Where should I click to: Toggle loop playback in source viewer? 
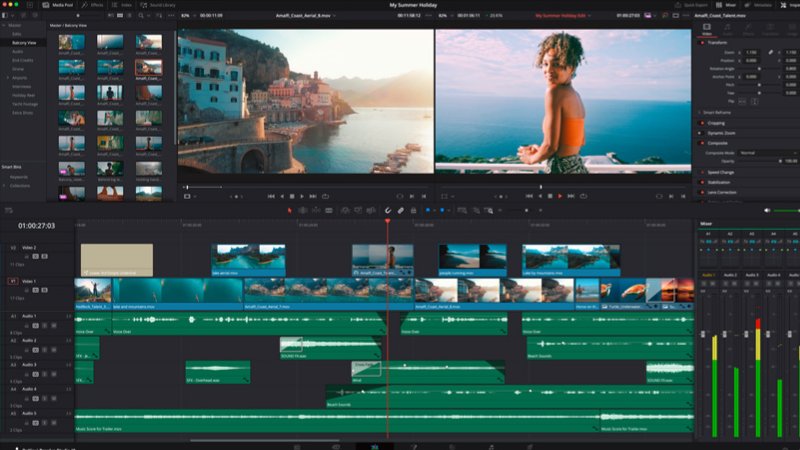(326, 196)
